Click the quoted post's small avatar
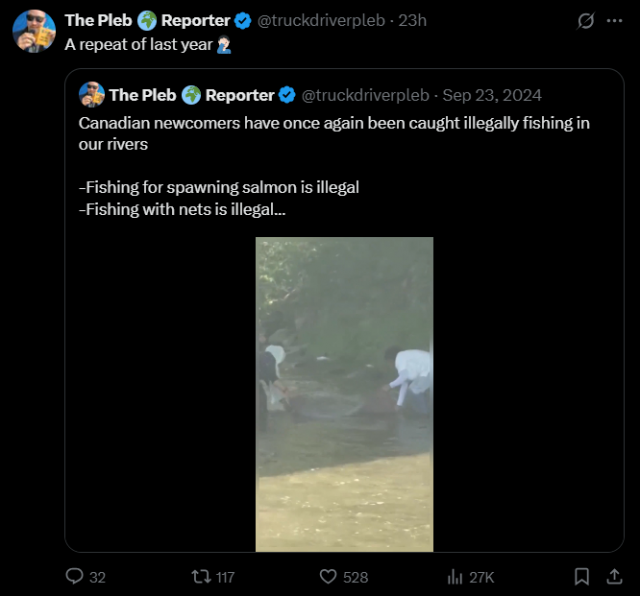Image resolution: width=640 pixels, height=596 pixels. (92, 95)
